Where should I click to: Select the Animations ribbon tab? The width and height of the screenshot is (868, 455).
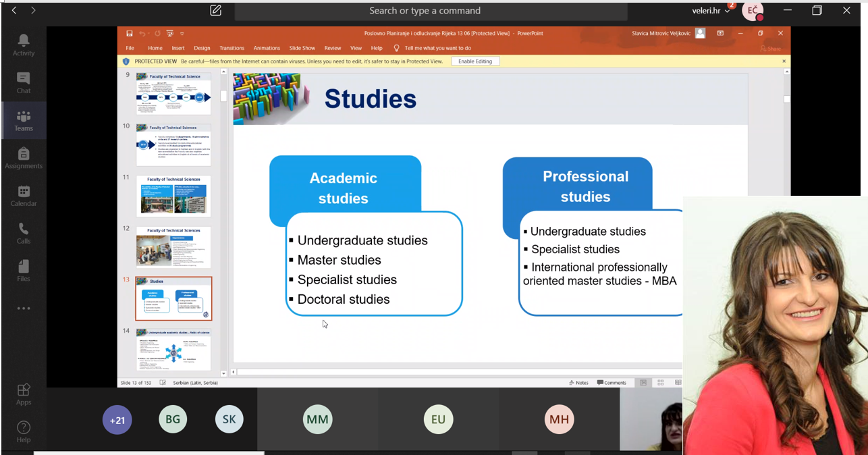coord(267,48)
